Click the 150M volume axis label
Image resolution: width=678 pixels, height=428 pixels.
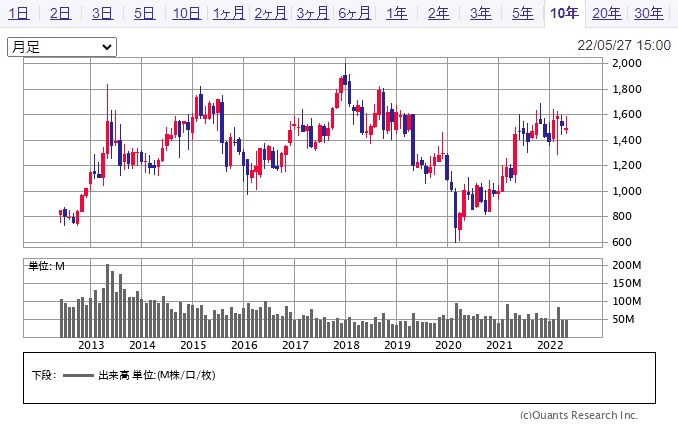[x=627, y=283]
